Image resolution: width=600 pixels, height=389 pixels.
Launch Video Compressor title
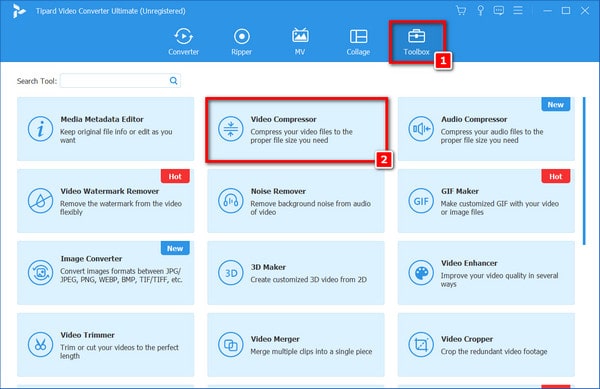click(x=284, y=119)
